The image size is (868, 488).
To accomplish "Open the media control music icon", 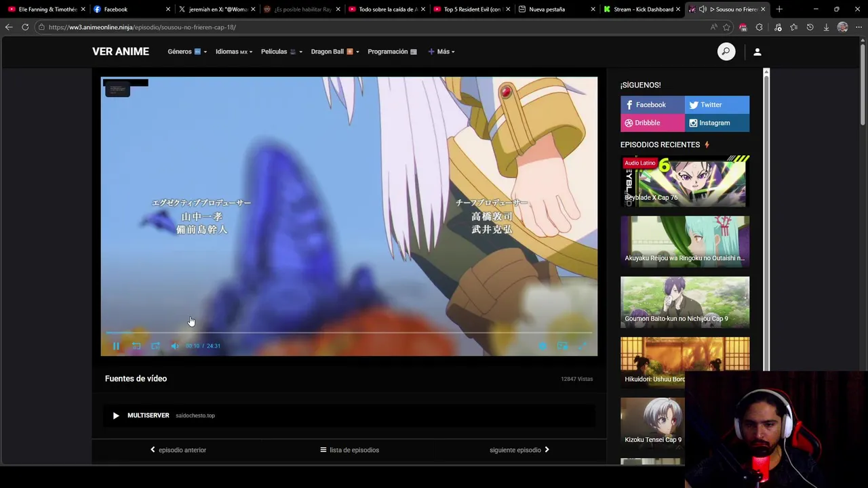I will pos(778,27).
